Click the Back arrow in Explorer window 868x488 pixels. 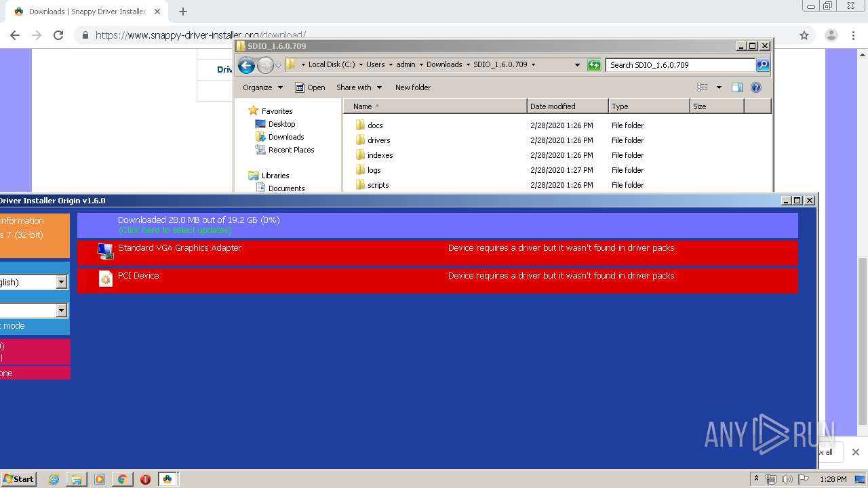[246, 65]
